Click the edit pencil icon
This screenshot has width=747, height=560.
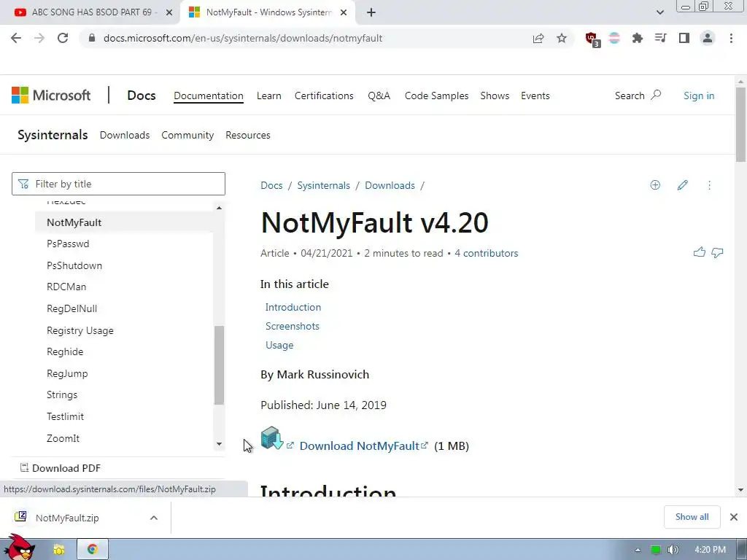tap(682, 185)
